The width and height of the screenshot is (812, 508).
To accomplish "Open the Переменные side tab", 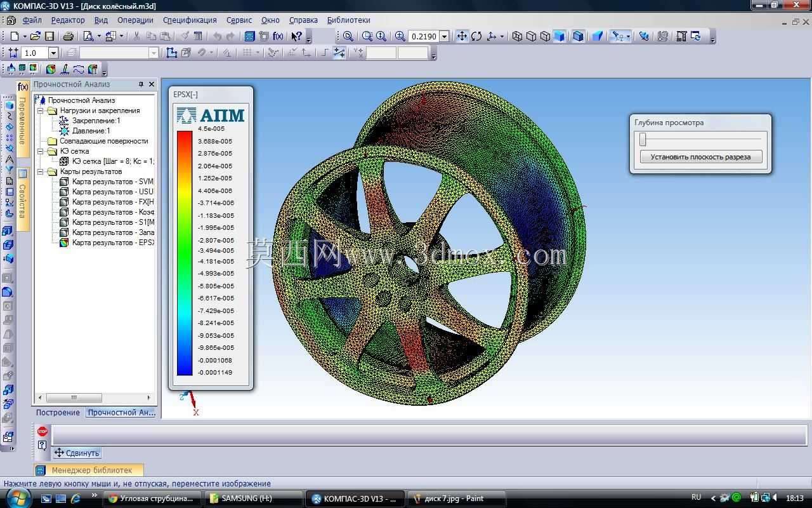I will [x=22, y=119].
